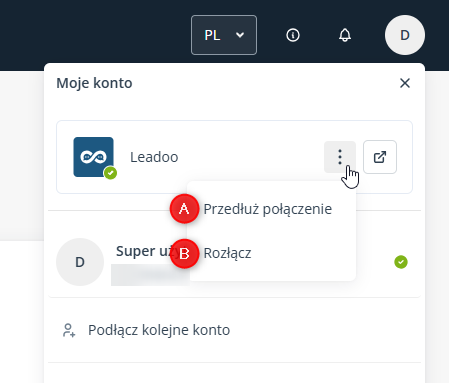
Task: Click the red B marker badge
Action: pos(184,254)
